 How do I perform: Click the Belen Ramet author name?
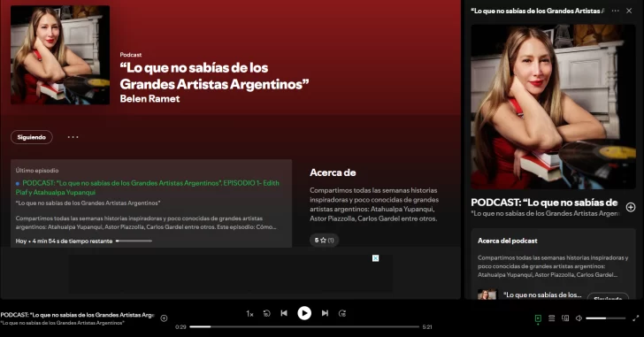149,98
